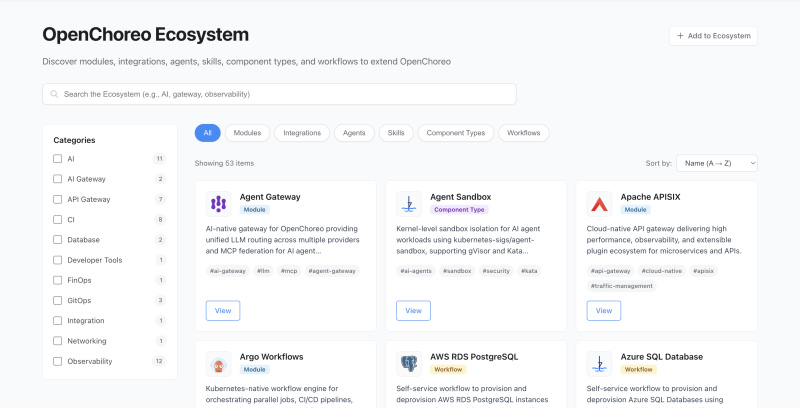This screenshot has height=408, width=800.
Task: Click the Module badge on Apache APISIX
Action: click(x=636, y=210)
